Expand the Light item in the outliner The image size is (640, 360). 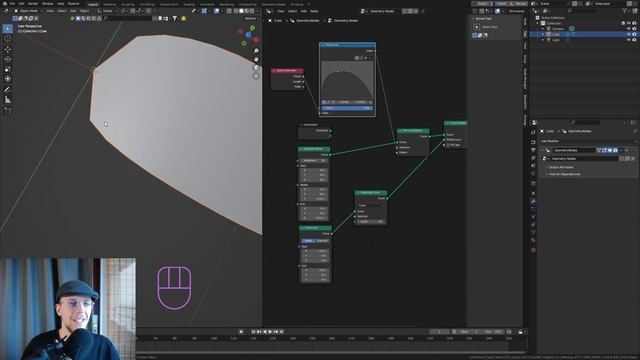pyautogui.click(x=543, y=40)
